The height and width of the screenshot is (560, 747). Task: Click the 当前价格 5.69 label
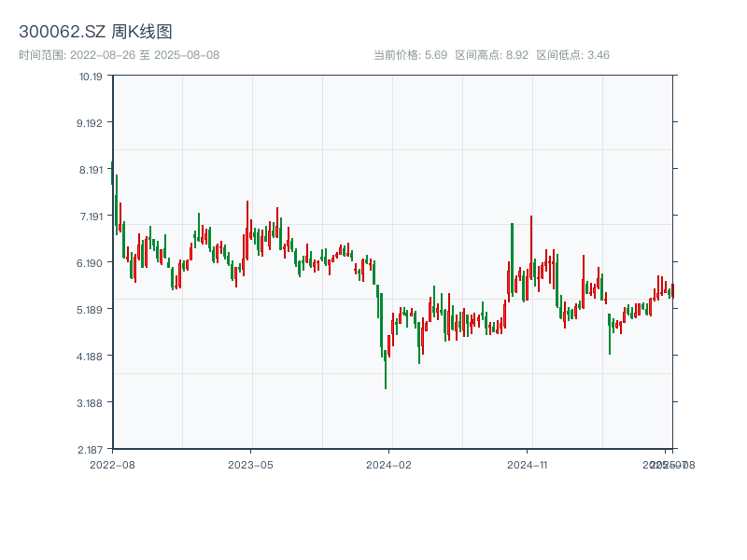[410, 55]
